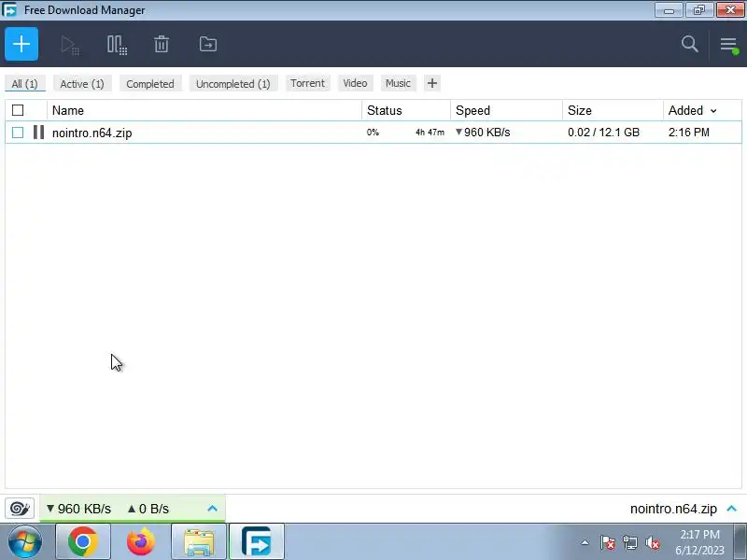Click the nointro.n64.zip file name in list
Screen dimensions: 747x560
tap(92, 133)
